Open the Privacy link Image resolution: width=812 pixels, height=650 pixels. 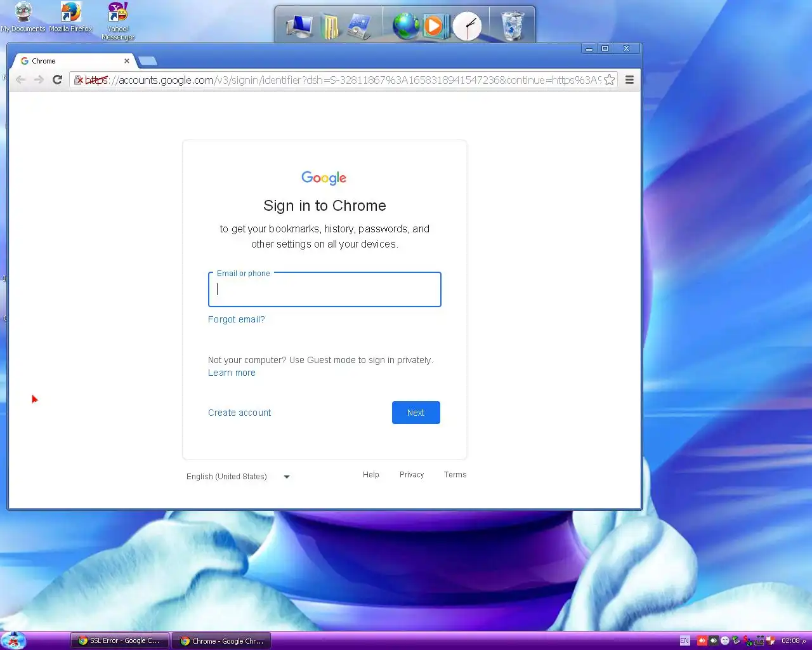click(412, 475)
